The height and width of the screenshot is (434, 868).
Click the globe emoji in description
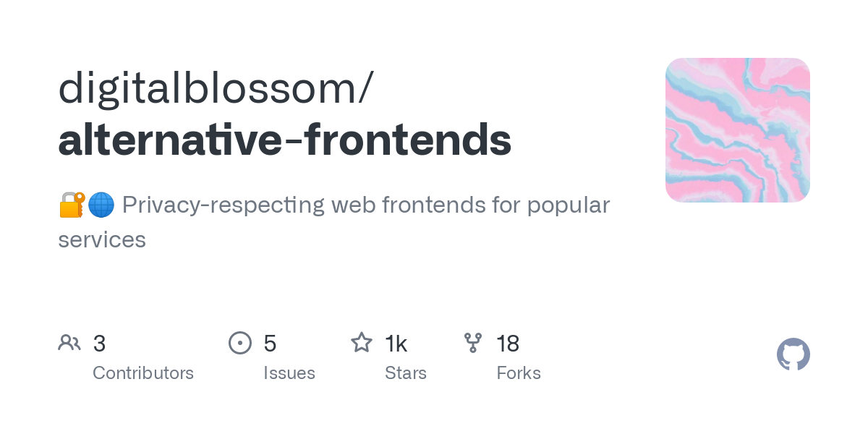pyautogui.click(x=101, y=205)
